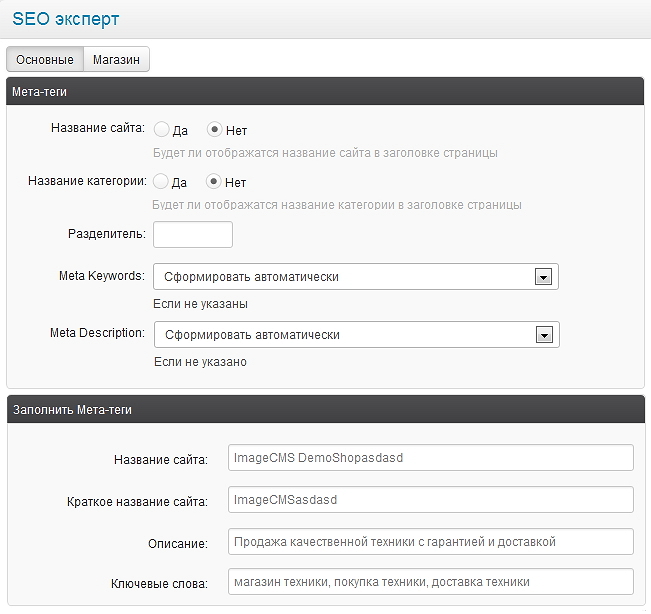Expand the Meta Description combo box
The image size is (651, 614).
(357, 335)
